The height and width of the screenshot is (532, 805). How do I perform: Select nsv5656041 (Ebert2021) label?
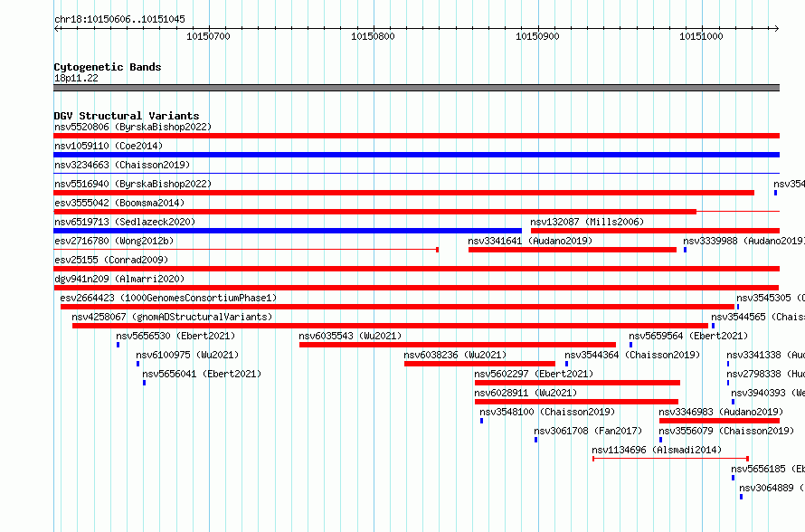pos(202,374)
